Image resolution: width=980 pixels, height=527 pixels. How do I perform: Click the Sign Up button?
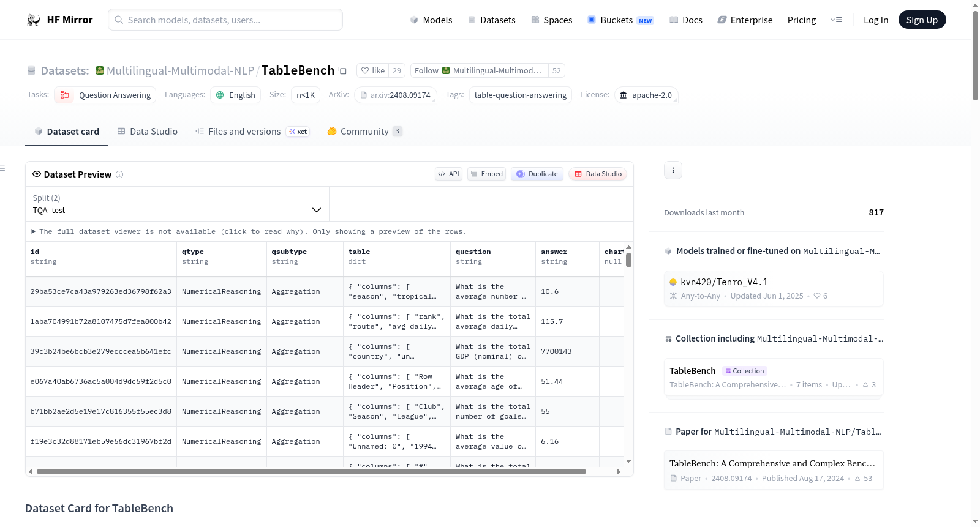tap(922, 20)
